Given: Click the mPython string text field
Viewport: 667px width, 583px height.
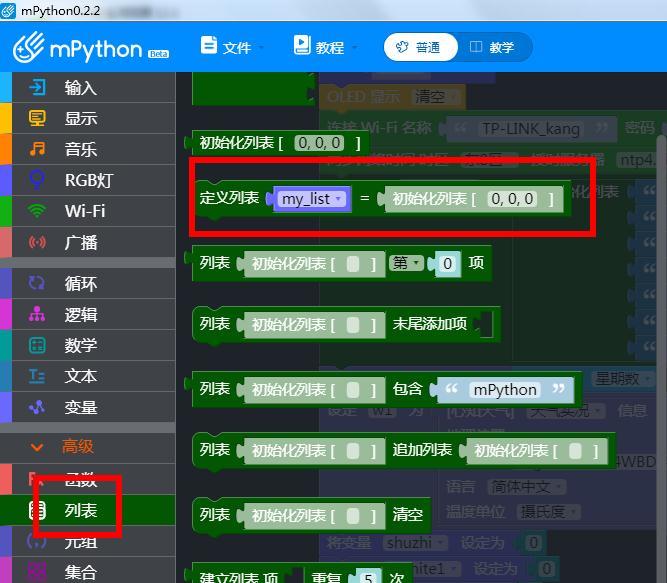Looking at the screenshot, I should point(505,390).
